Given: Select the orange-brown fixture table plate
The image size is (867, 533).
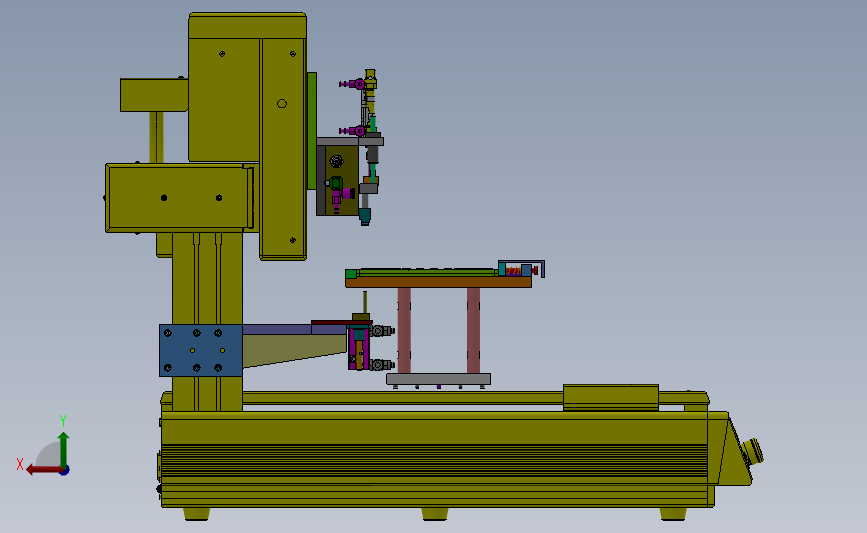Looking at the screenshot, I should [x=438, y=283].
